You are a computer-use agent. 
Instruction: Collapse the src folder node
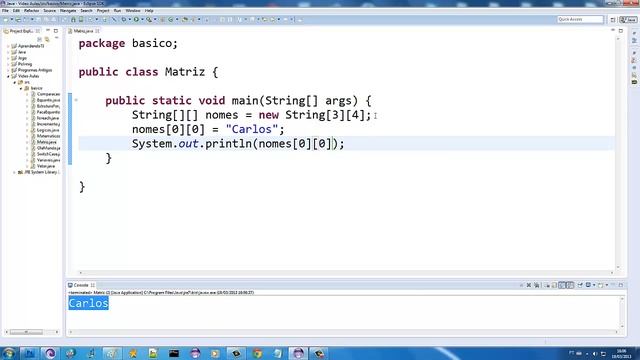(15, 82)
